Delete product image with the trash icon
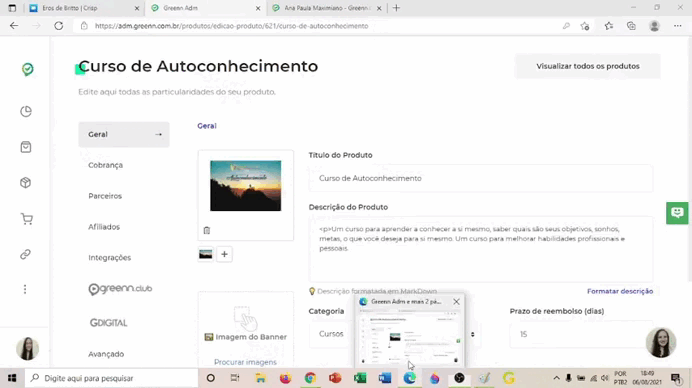Image resolution: width=692 pixels, height=388 pixels. coord(207,230)
